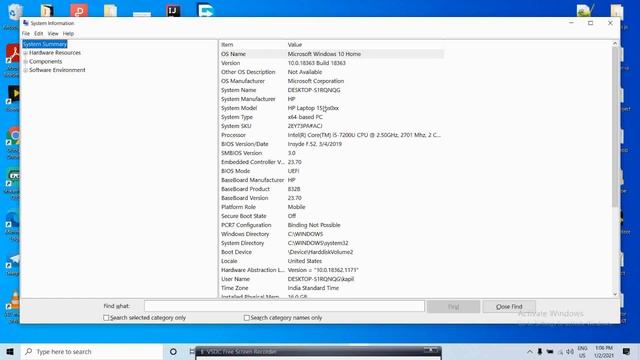640x360 pixels.
Task: Select the BIOS Mode row
Action: click(331, 171)
